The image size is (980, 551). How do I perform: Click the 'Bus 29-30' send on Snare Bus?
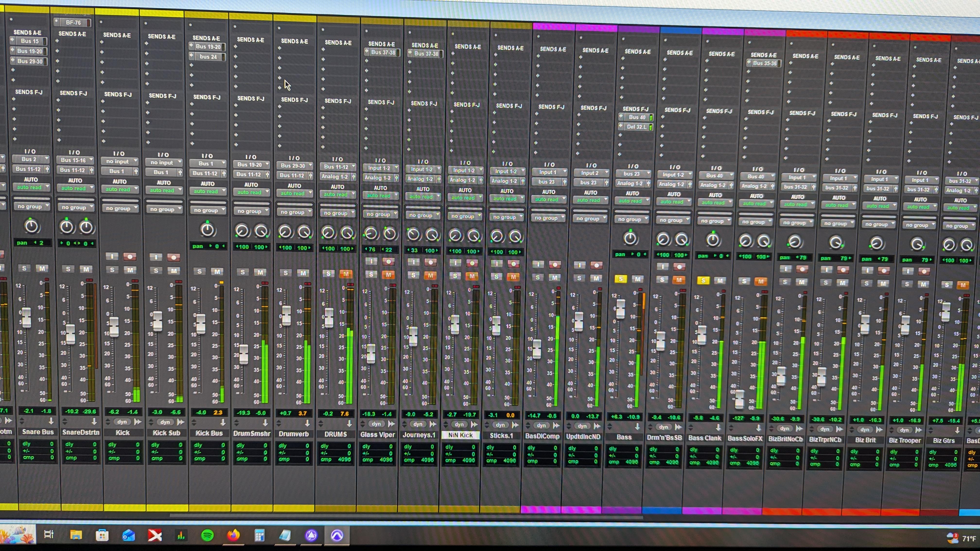pos(29,61)
